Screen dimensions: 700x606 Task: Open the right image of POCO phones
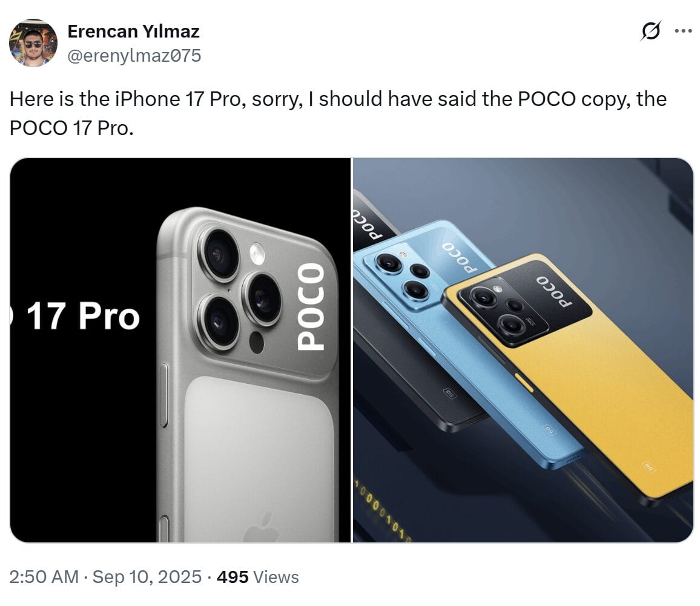click(523, 350)
